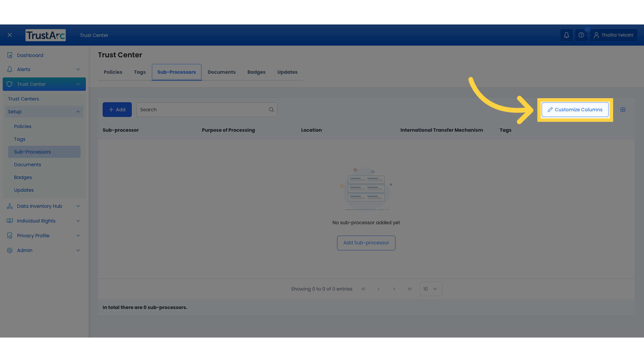Click the search magnifier icon

coord(271,110)
